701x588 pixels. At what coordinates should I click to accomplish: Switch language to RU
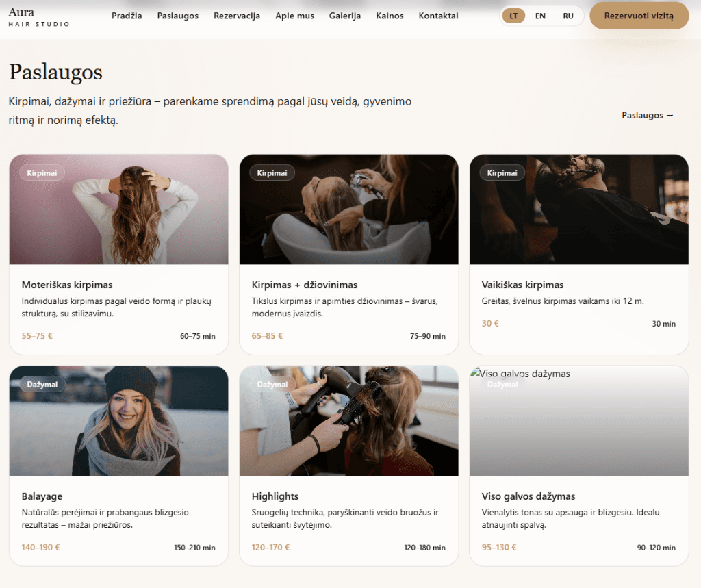coord(568,16)
